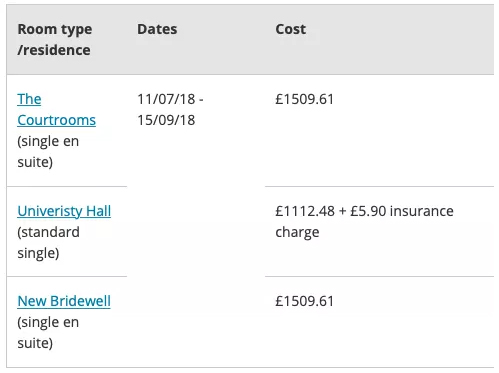The image size is (499, 373).
Task: Click 'Bridewell' in New Bridewell link
Action: click(80, 301)
